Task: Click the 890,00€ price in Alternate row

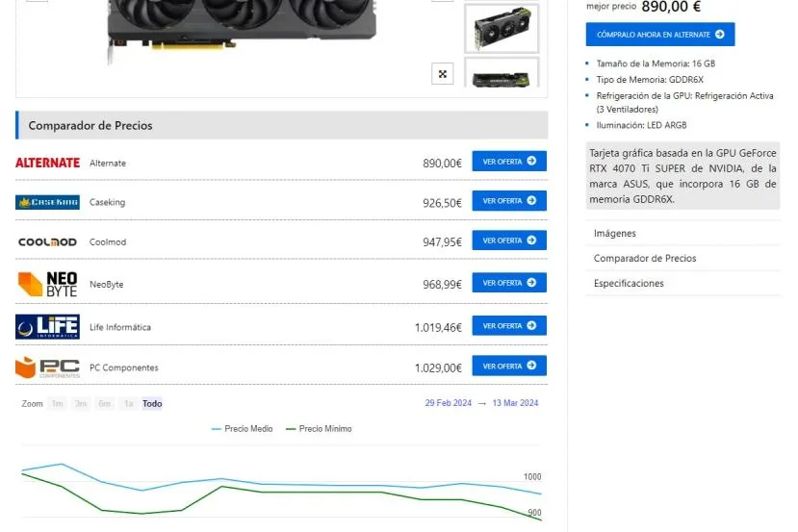Action: [442, 164]
